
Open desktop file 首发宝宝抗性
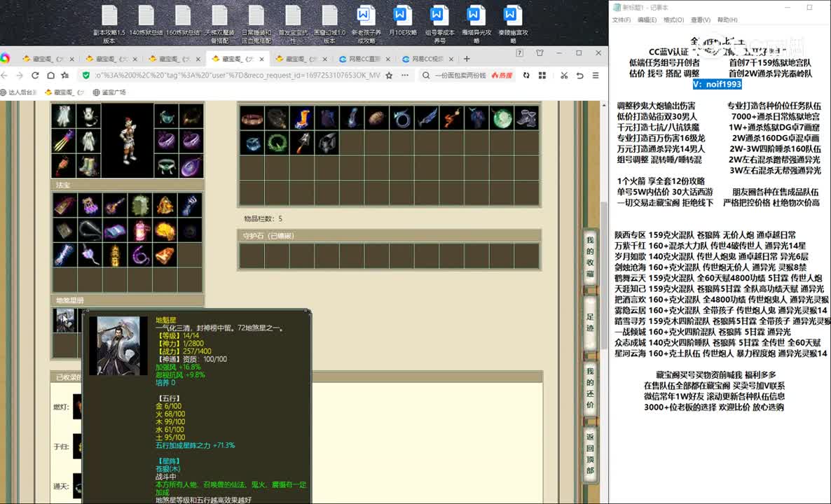click(x=293, y=24)
